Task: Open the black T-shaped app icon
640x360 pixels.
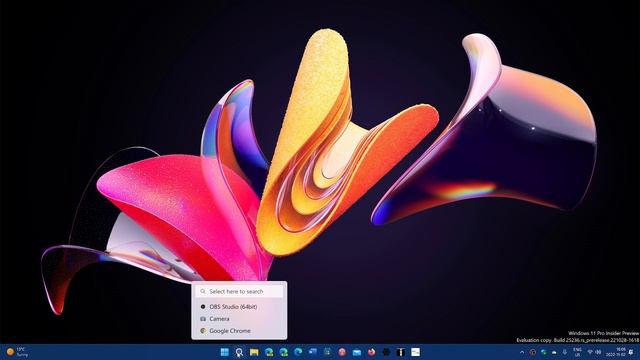Action: coord(401,352)
